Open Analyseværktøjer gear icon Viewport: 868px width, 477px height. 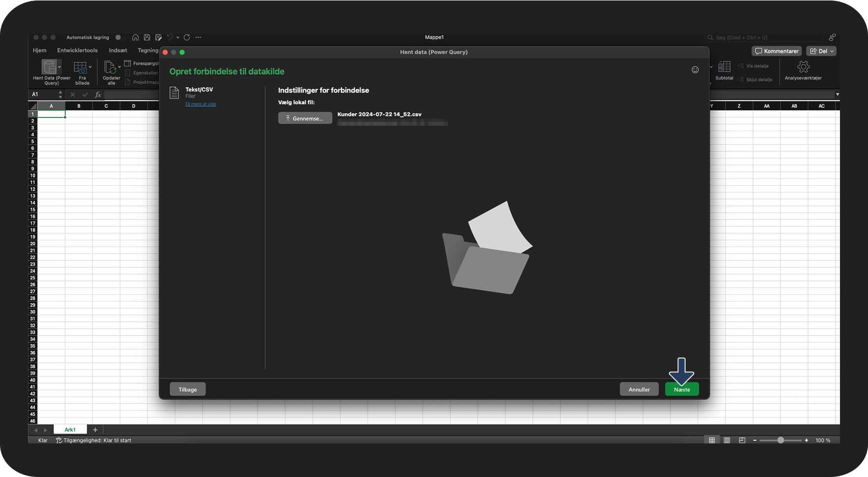click(x=803, y=67)
